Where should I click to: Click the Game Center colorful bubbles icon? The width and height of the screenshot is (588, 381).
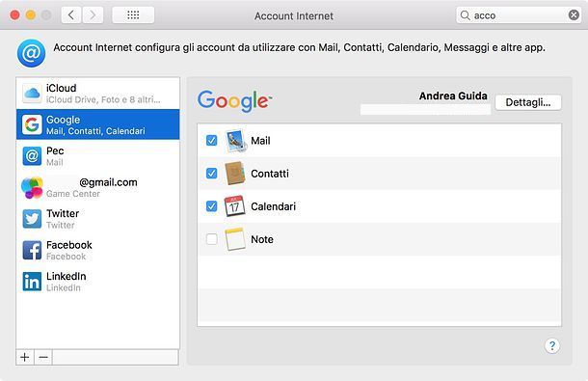click(32, 187)
